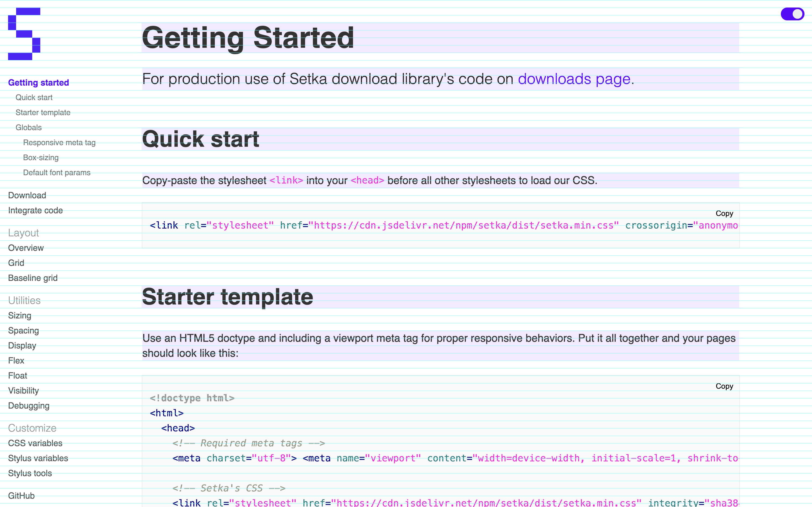Open Integrate code page
Image resolution: width=812 pixels, height=507 pixels.
35,211
